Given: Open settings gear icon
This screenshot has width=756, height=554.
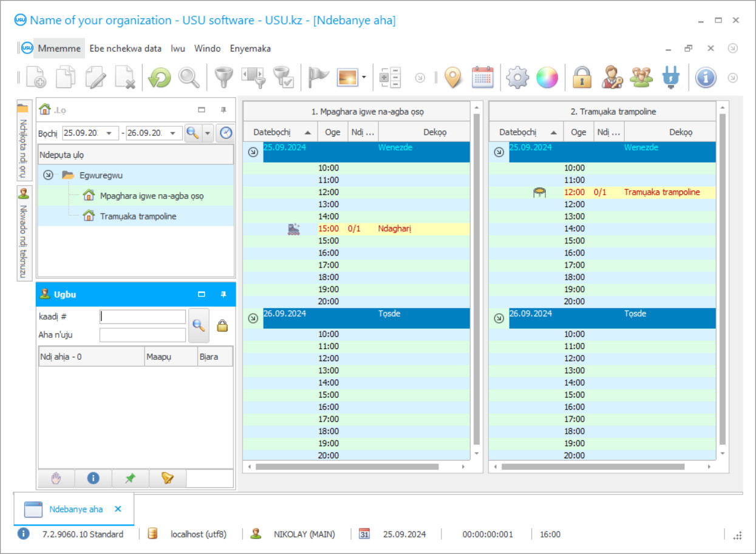Looking at the screenshot, I should coord(517,78).
